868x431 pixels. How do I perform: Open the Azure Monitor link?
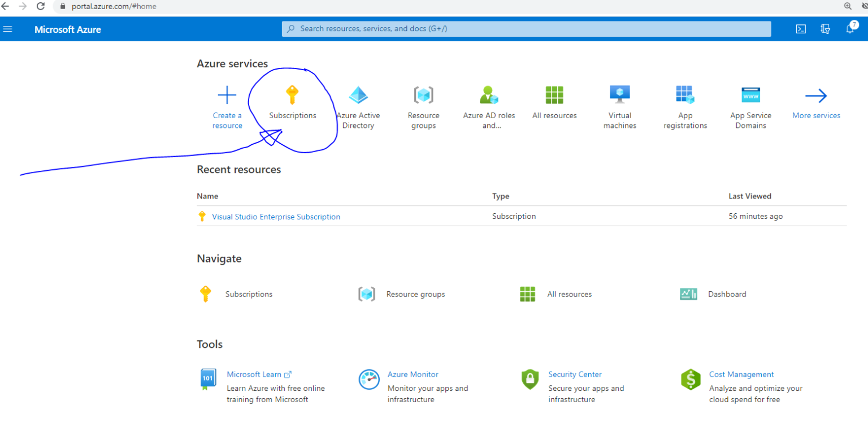(x=413, y=374)
